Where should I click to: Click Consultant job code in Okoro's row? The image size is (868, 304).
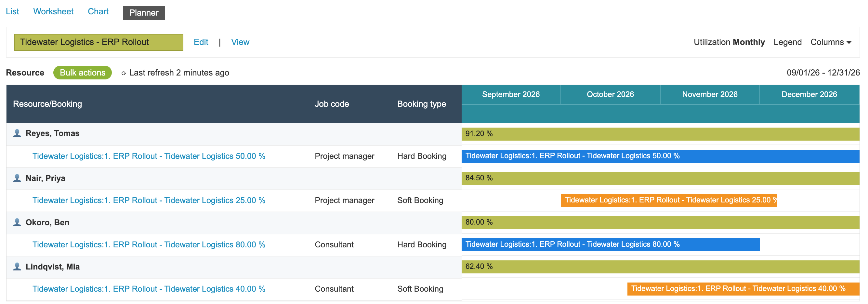click(334, 244)
